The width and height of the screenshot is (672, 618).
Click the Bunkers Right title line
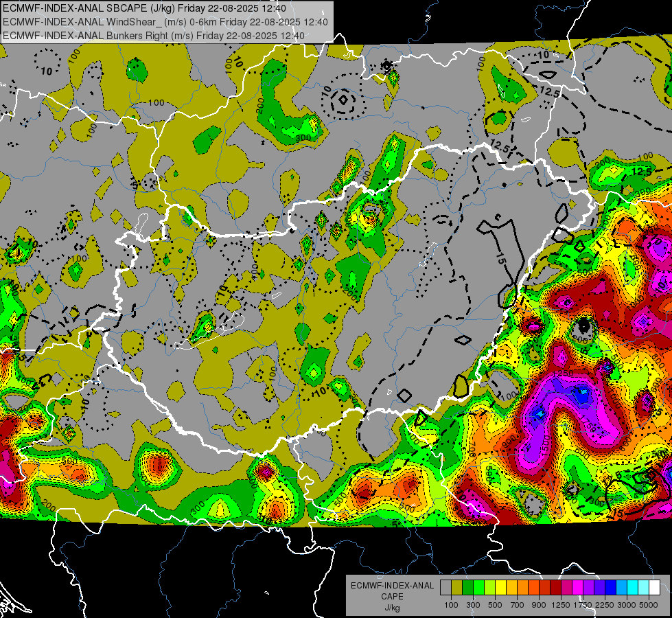pos(154,36)
